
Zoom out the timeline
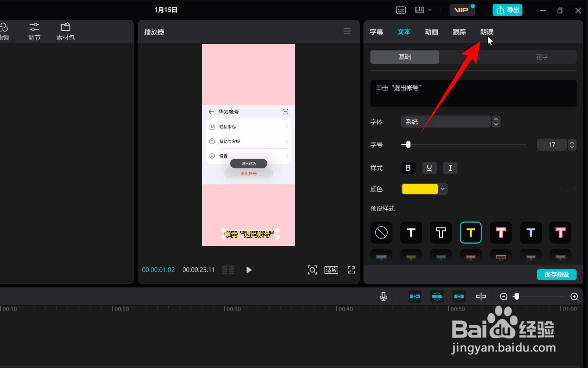click(x=504, y=297)
